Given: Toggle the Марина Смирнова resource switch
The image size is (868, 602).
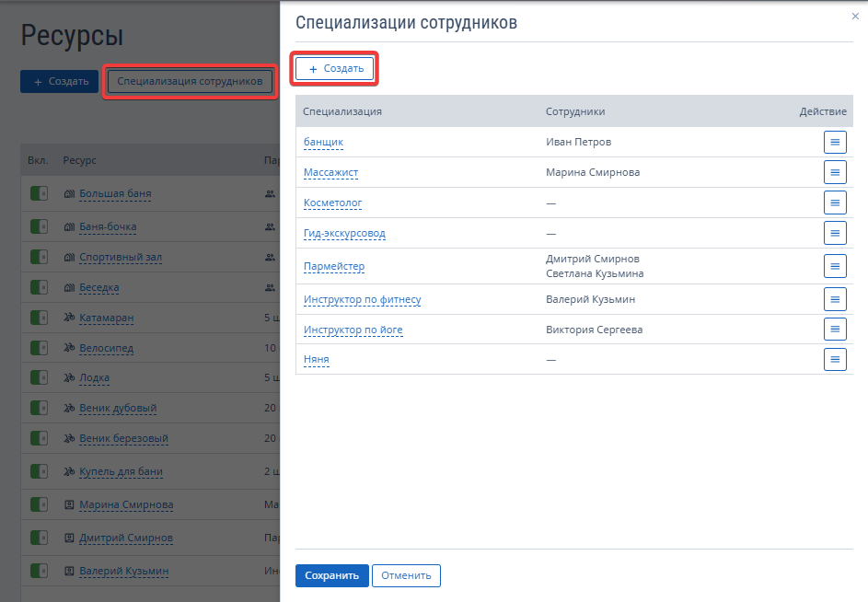Looking at the screenshot, I should tap(39, 504).
